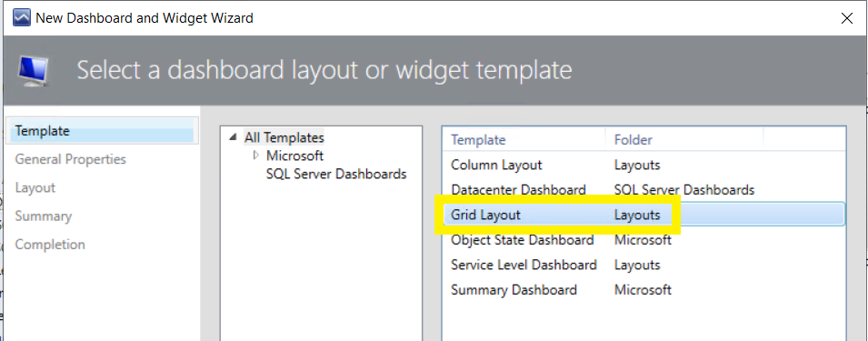Select the Microsoft folder in tree
The width and height of the screenshot is (868, 341).
(294, 155)
